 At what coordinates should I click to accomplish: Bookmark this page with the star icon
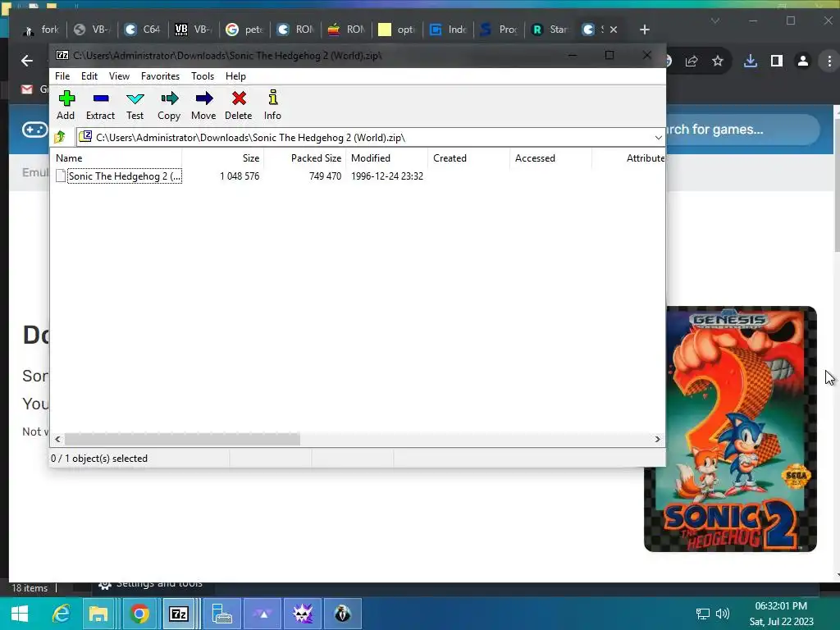coord(718,61)
